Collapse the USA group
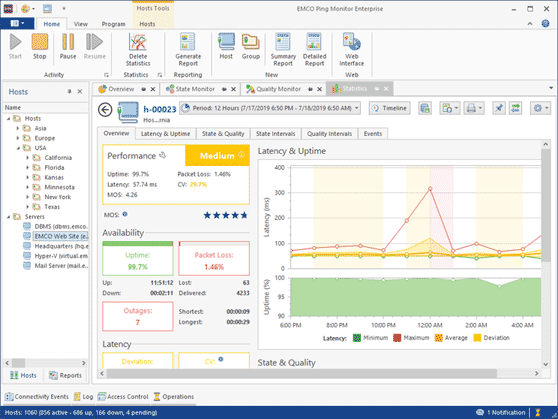The image size is (558, 419). tap(18, 148)
